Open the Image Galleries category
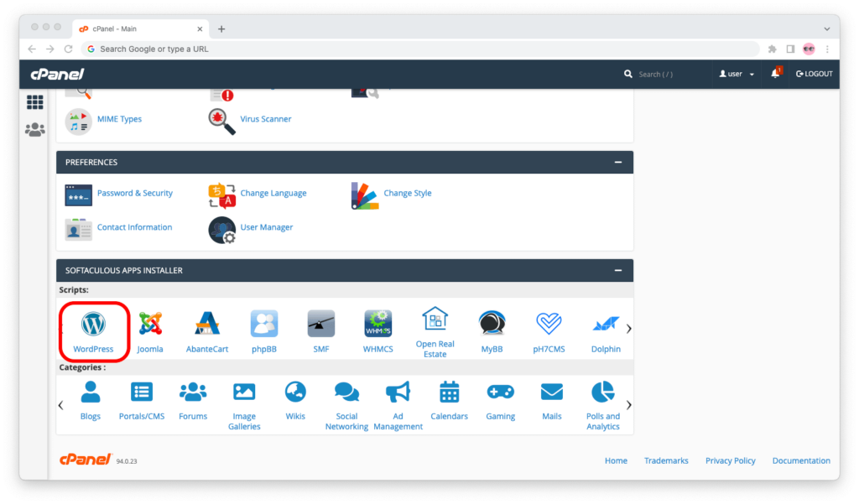 (x=244, y=405)
